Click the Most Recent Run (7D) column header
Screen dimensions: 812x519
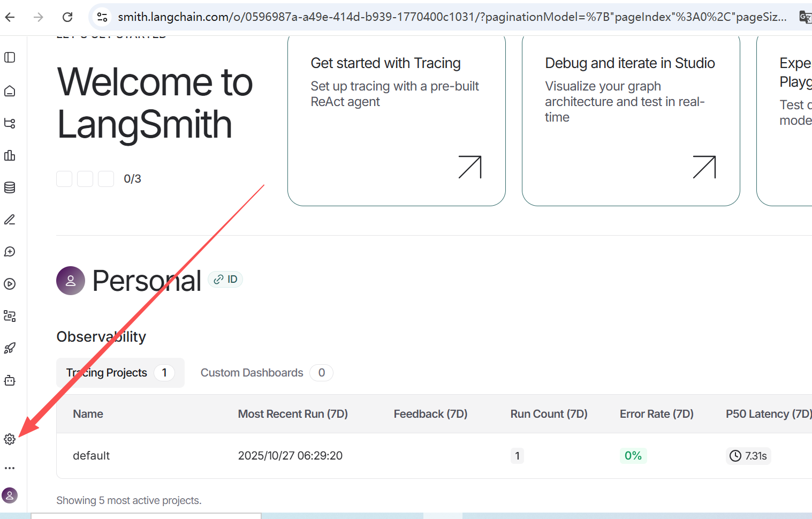pyautogui.click(x=293, y=414)
